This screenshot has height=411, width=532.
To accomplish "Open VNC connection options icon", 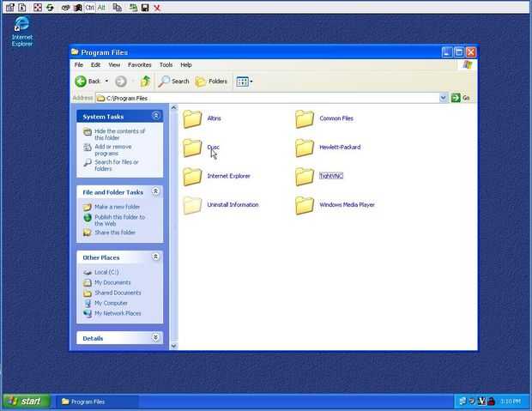I will (10, 7).
